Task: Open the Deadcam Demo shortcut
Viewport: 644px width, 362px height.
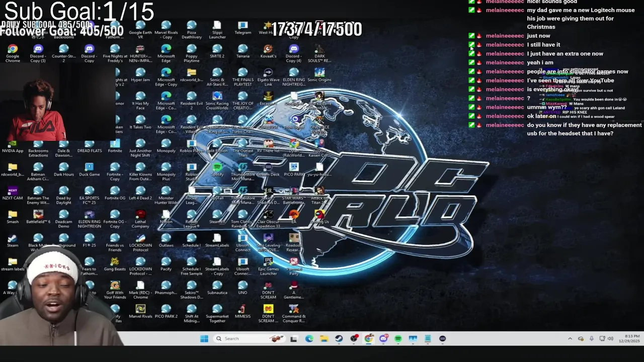Action: coord(64,218)
